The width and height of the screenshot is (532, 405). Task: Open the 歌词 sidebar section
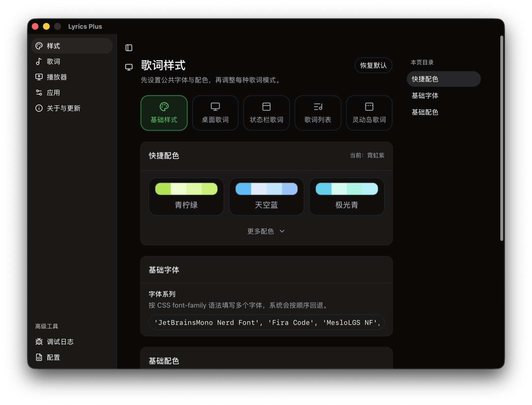pyautogui.click(x=72, y=61)
